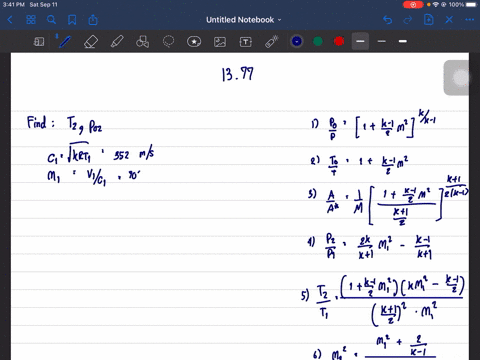
Task: Select the Pen tool
Action: [65, 42]
